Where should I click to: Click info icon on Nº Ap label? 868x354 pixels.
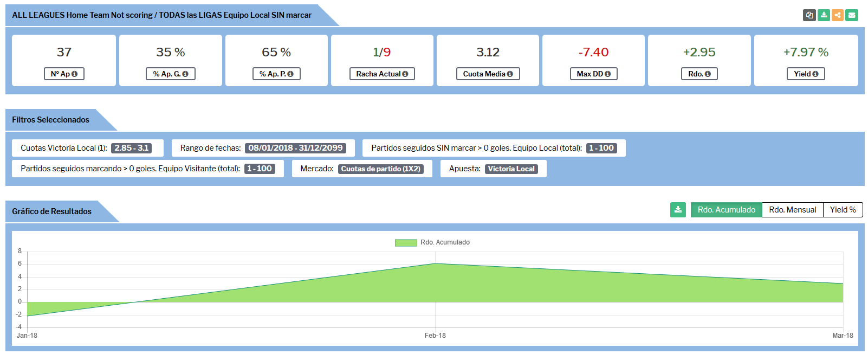[74, 74]
